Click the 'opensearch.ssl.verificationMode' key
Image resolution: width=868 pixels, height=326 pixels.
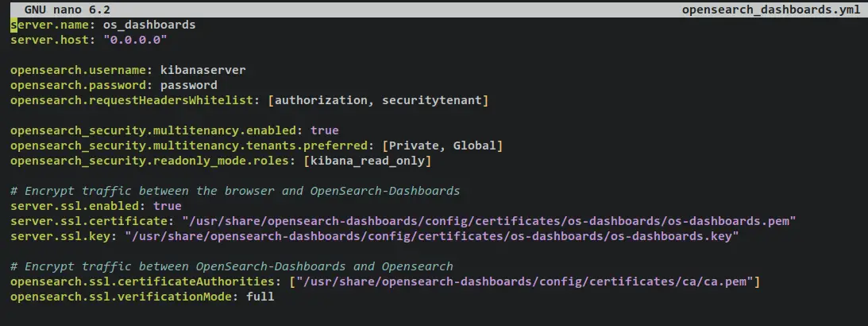coord(122,297)
